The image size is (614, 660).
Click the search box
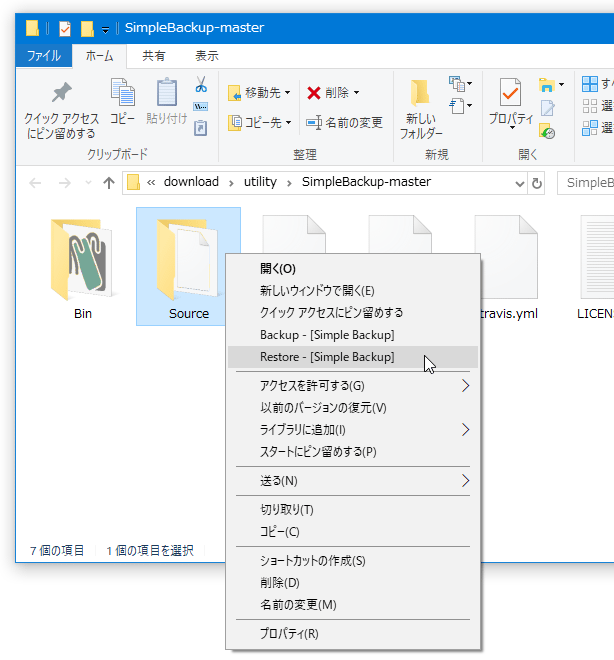[x=586, y=183]
